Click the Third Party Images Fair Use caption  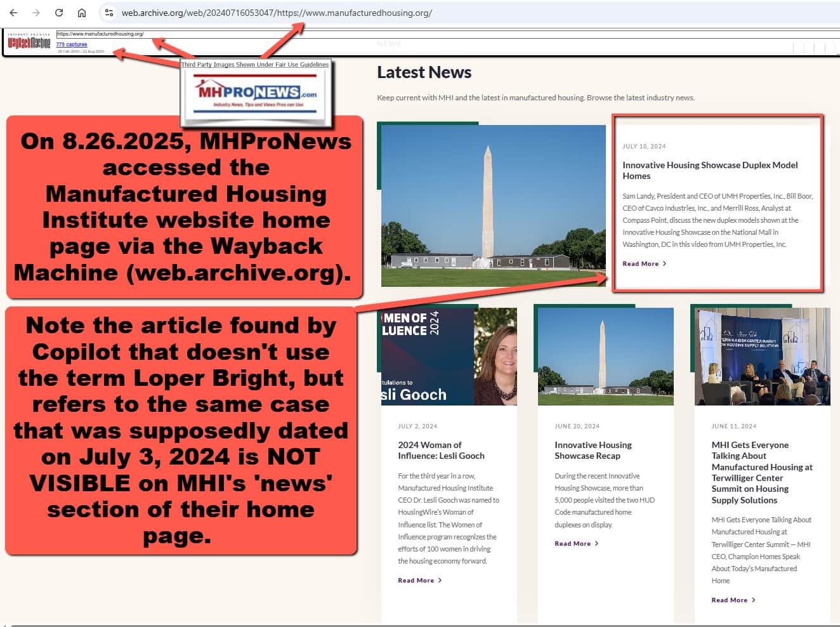click(x=255, y=64)
